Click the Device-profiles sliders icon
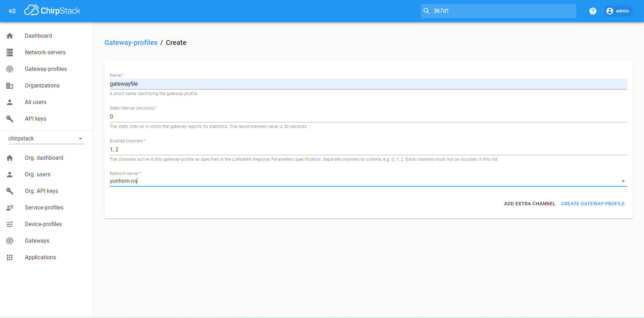 click(10, 224)
